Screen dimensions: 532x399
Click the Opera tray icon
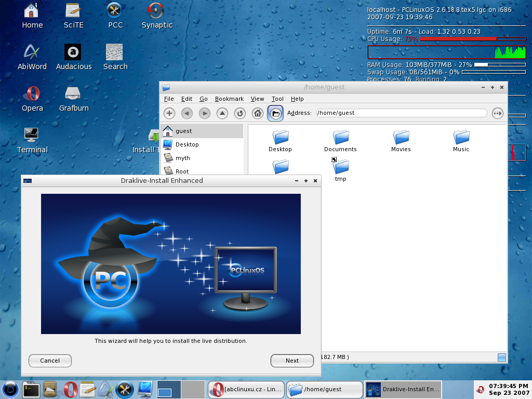coord(480,390)
